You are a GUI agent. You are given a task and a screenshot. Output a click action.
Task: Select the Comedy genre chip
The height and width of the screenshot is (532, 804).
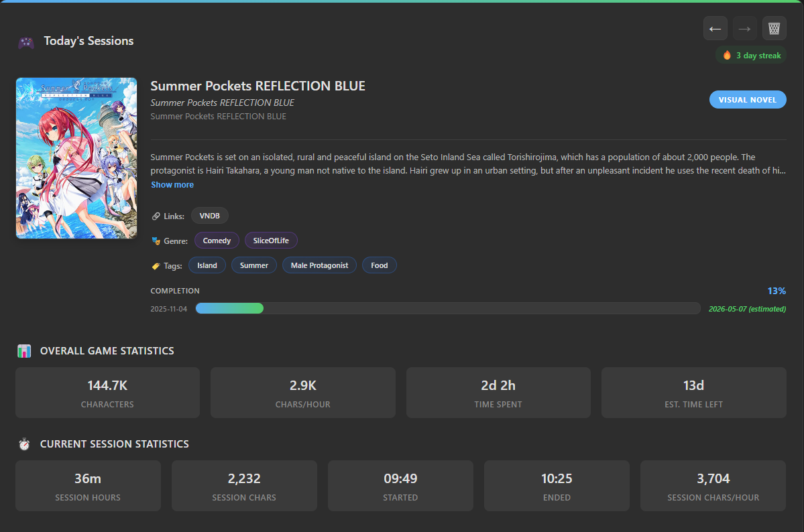click(217, 241)
